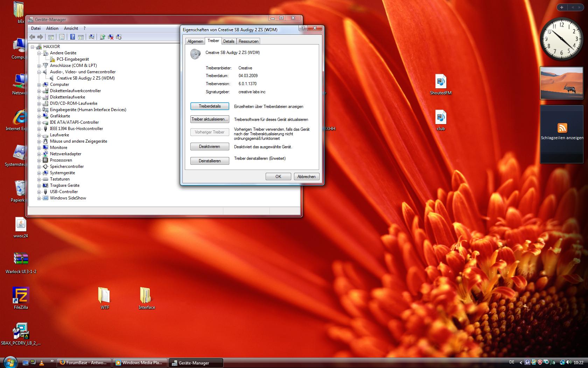Image resolution: width=588 pixels, height=368 pixels.
Task: Expand the Anschlüsse (COM & LPT) node
Action: tap(39, 66)
